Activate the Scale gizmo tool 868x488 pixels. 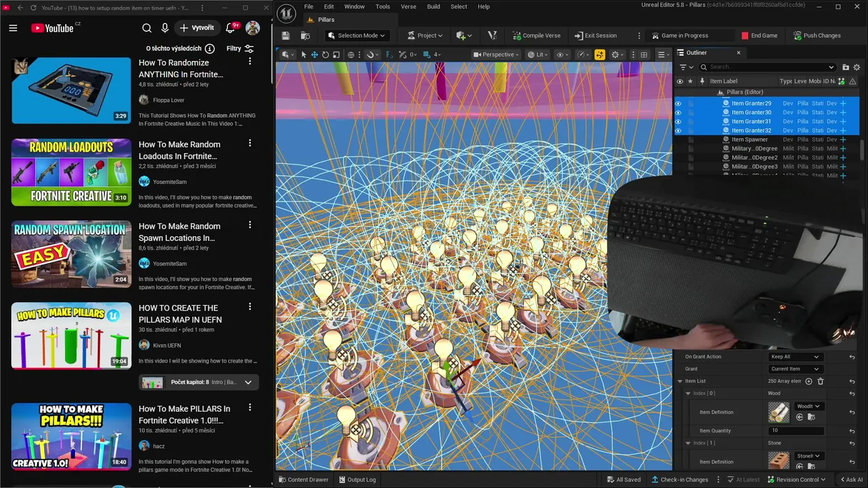pos(336,54)
